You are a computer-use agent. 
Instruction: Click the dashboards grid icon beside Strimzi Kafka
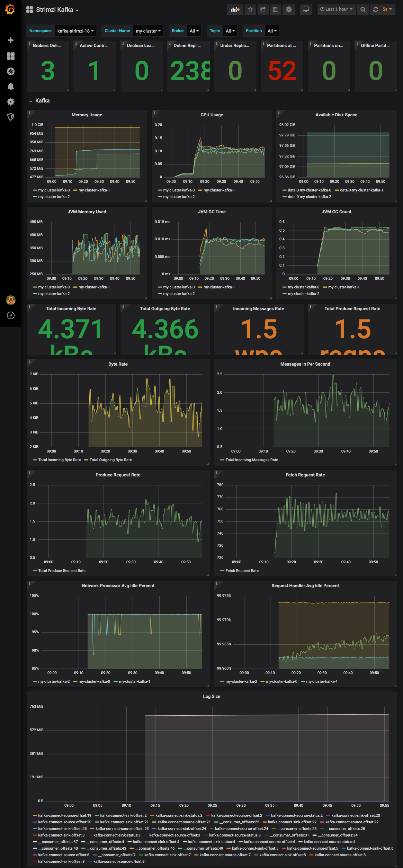[x=30, y=10]
